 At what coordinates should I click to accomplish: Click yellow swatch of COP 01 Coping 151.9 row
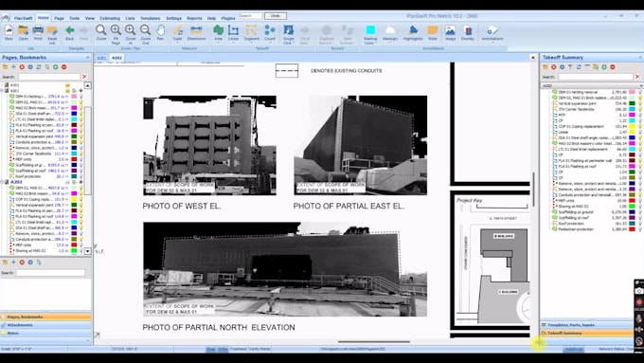tap(74, 199)
